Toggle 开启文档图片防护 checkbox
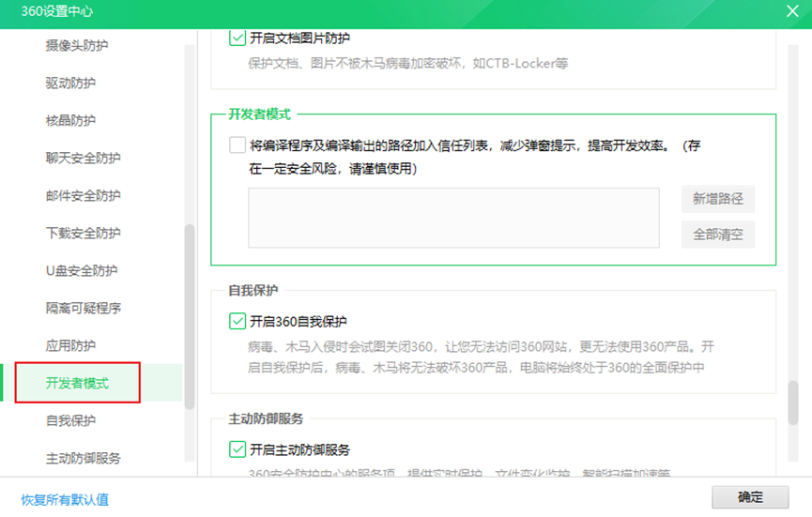This screenshot has height=517, width=812. tap(237, 38)
